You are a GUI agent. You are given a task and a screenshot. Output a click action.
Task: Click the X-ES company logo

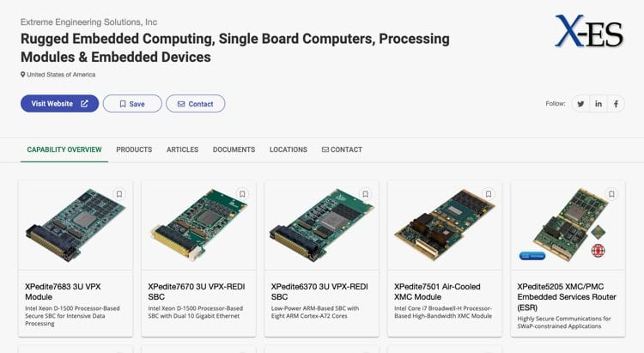[589, 31]
